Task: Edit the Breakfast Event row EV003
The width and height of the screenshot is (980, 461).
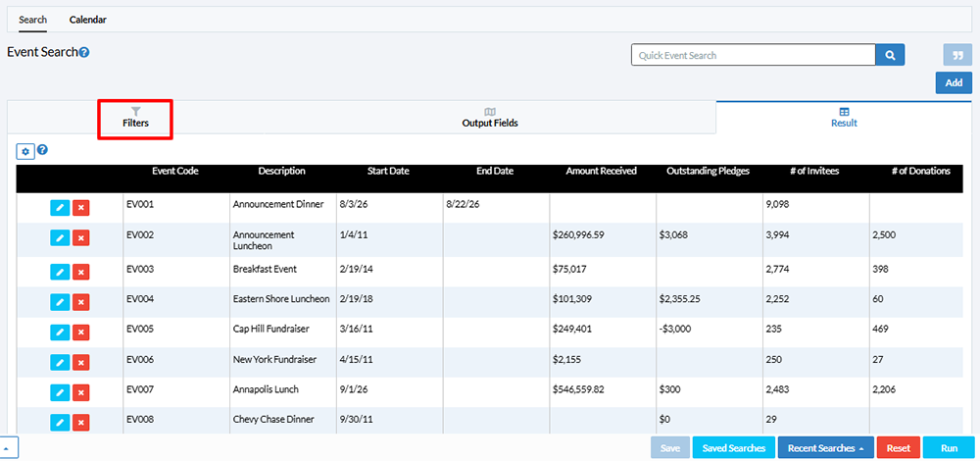Action: point(60,272)
